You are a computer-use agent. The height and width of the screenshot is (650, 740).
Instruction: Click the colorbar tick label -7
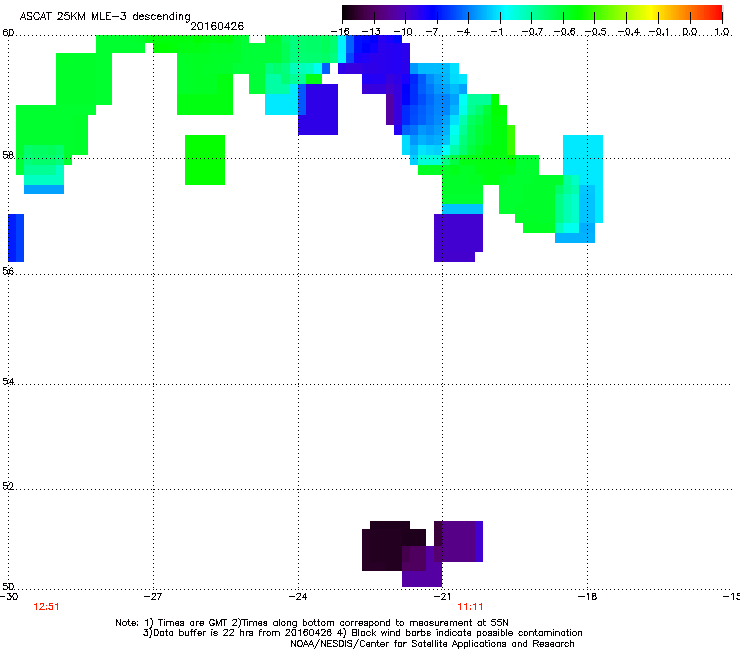coord(433,32)
